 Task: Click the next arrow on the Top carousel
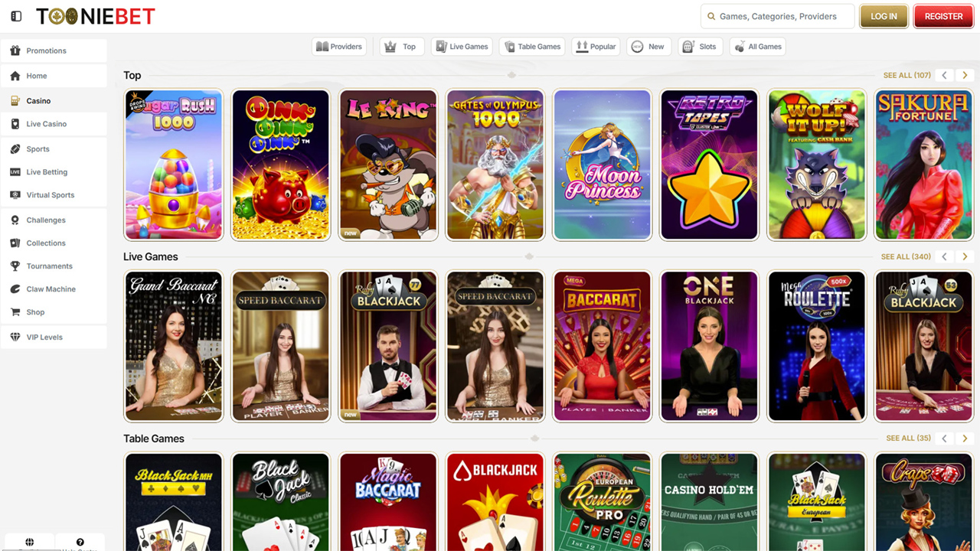[x=965, y=75]
